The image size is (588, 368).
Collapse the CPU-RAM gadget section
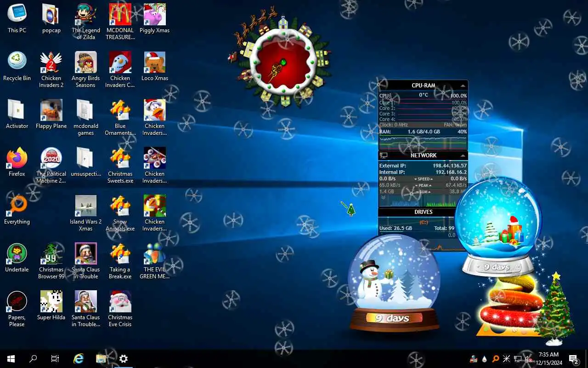(463, 86)
